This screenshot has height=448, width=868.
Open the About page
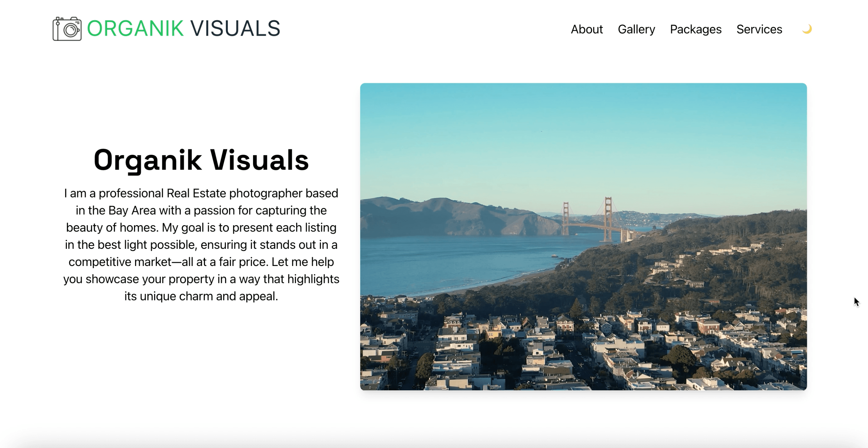(x=587, y=29)
